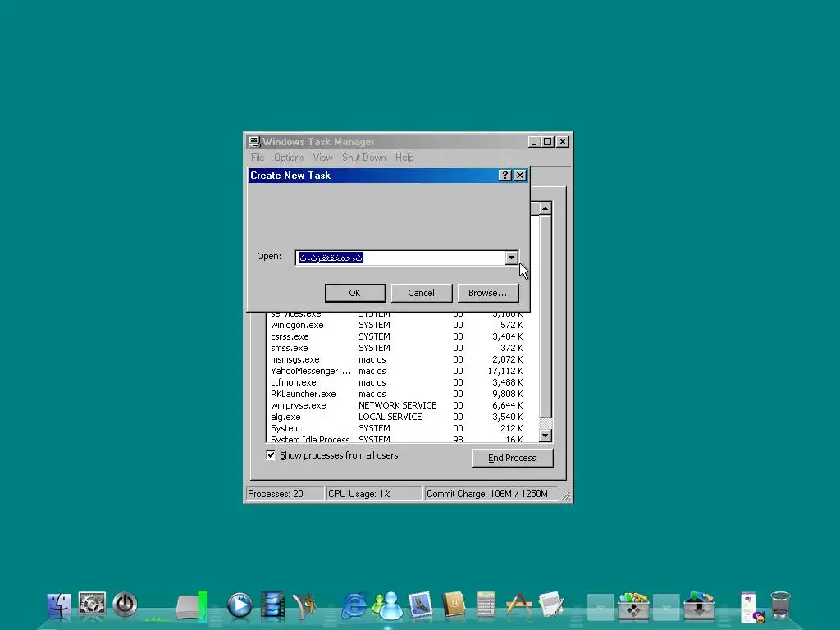Screen dimensions: 840x630
Task: Open System Preferences gear icon in dock
Action: coord(92,605)
